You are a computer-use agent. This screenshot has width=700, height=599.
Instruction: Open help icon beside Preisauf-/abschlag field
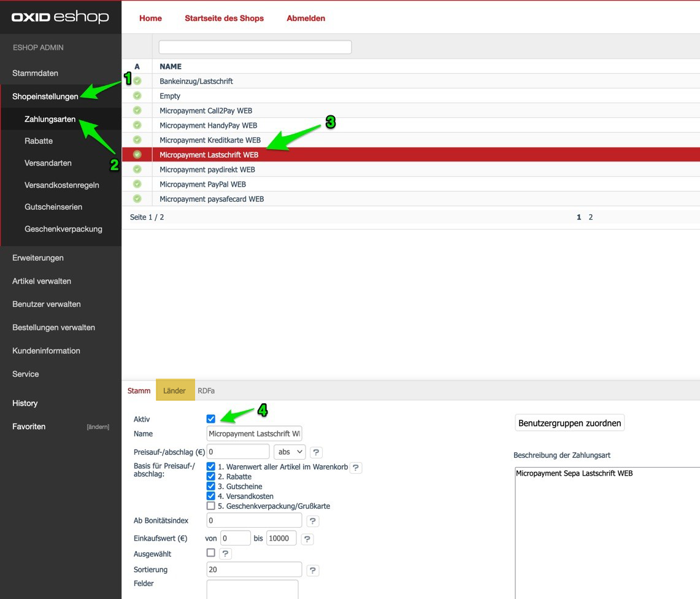316,452
